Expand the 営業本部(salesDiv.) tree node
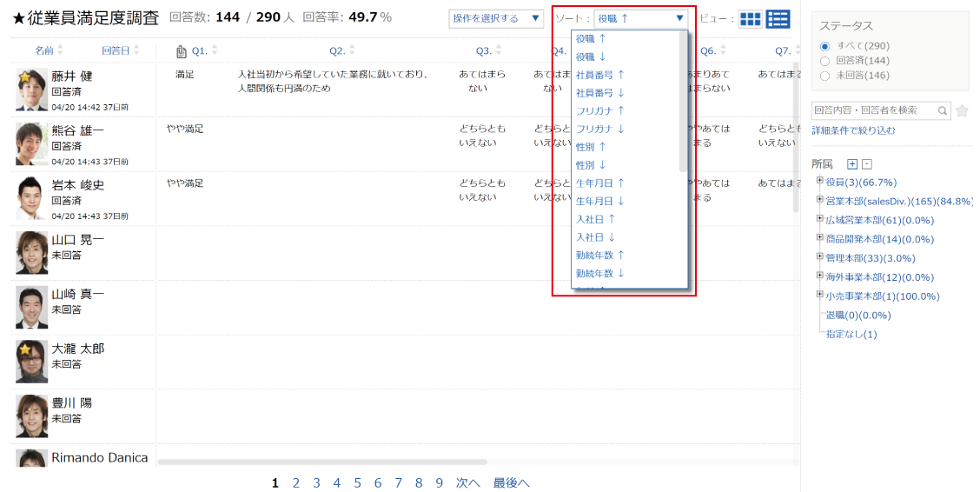 click(820, 200)
